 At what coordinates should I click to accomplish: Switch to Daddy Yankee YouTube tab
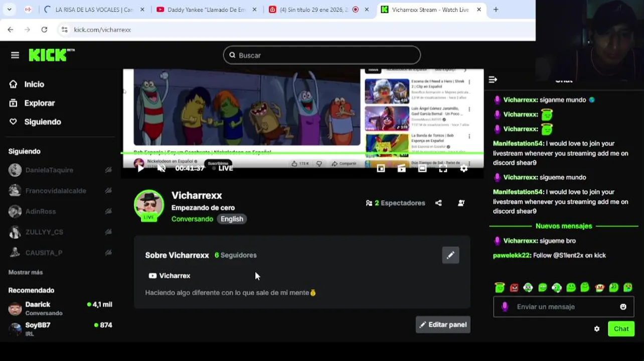[x=207, y=10]
